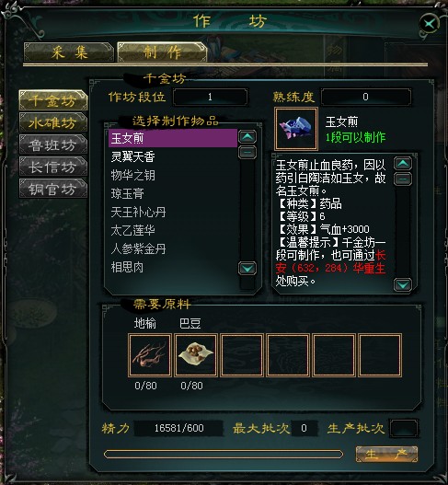Switch to the 制作 tab
The width and height of the screenshot is (448, 485).
[162, 52]
